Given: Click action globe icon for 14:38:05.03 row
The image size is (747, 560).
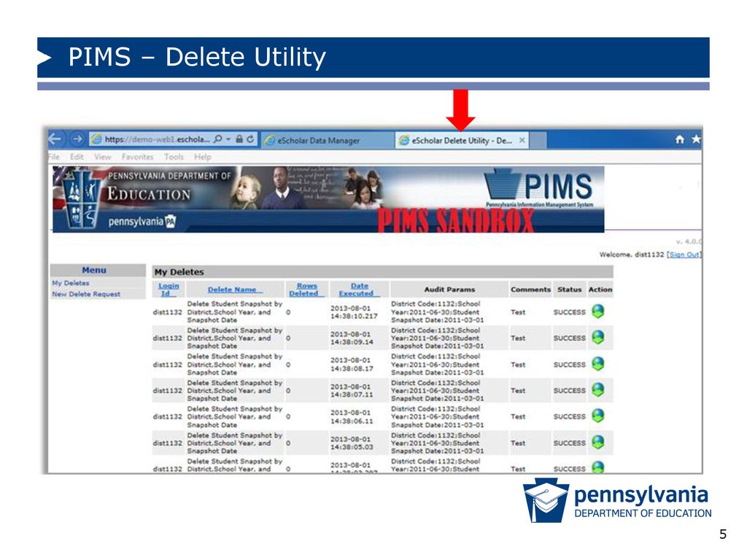Looking at the screenshot, I should [x=598, y=443].
